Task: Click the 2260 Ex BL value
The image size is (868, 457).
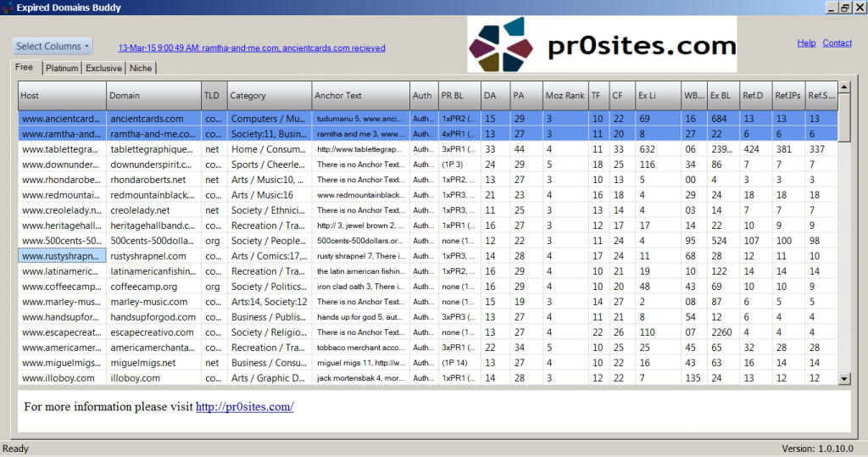Action: (x=722, y=332)
